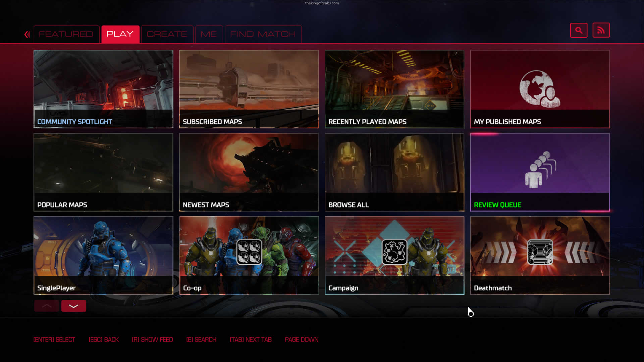Image resolution: width=644 pixels, height=362 pixels.
Task: Open the Newest Maps tile
Action: [x=249, y=172]
